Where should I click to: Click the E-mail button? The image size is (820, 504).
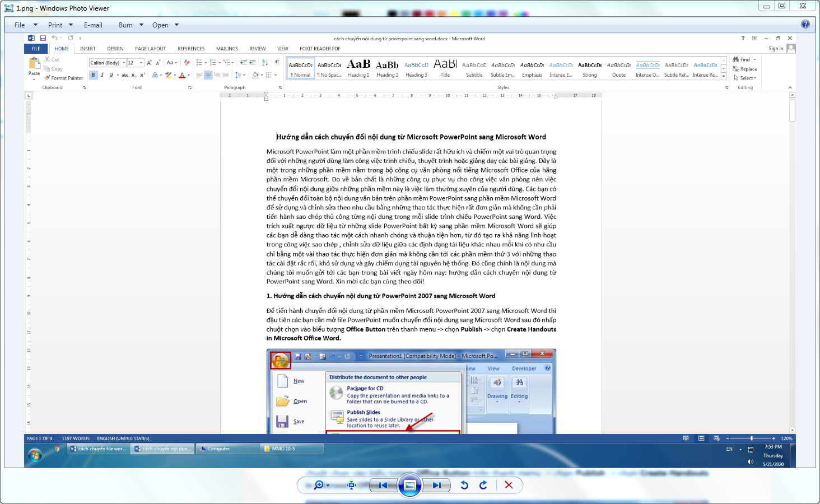(x=93, y=25)
